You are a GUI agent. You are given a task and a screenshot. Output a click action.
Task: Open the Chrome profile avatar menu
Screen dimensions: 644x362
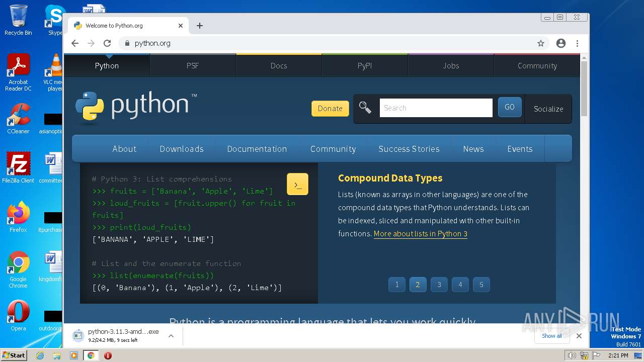(x=561, y=43)
